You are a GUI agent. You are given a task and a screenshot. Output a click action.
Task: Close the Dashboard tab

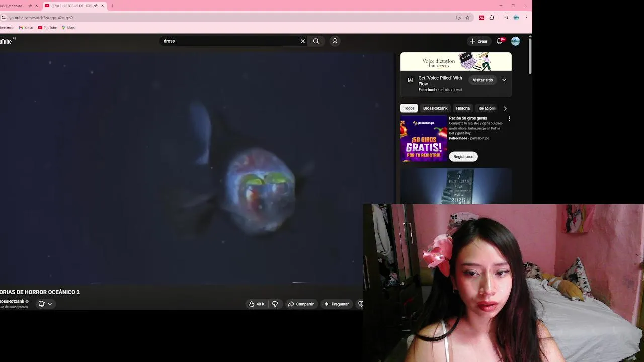coord(37,6)
